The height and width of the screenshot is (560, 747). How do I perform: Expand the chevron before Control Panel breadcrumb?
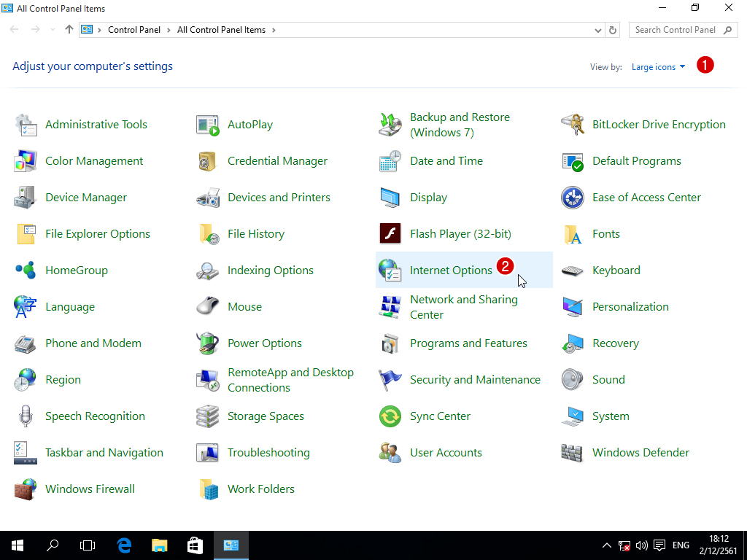pyautogui.click(x=99, y=29)
